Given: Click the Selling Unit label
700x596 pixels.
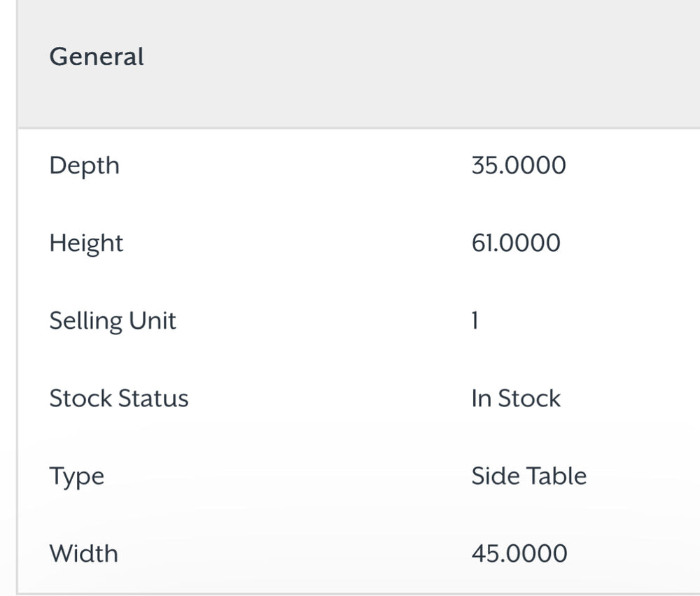Looking at the screenshot, I should [112, 321].
